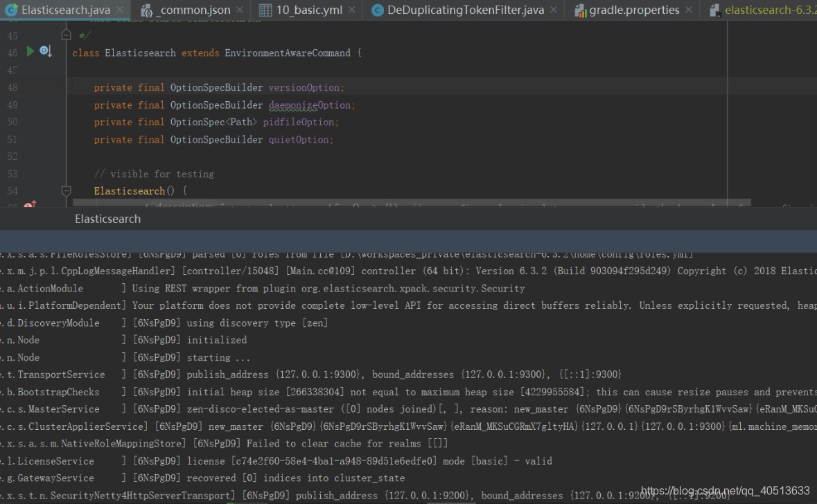Close the Elasticsearch.java tab

[x=120, y=10]
